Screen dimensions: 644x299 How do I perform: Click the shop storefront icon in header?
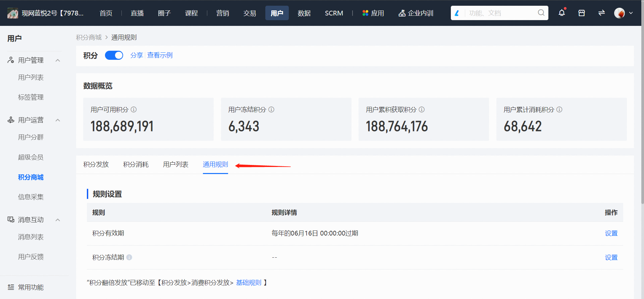pyautogui.click(x=582, y=13)
